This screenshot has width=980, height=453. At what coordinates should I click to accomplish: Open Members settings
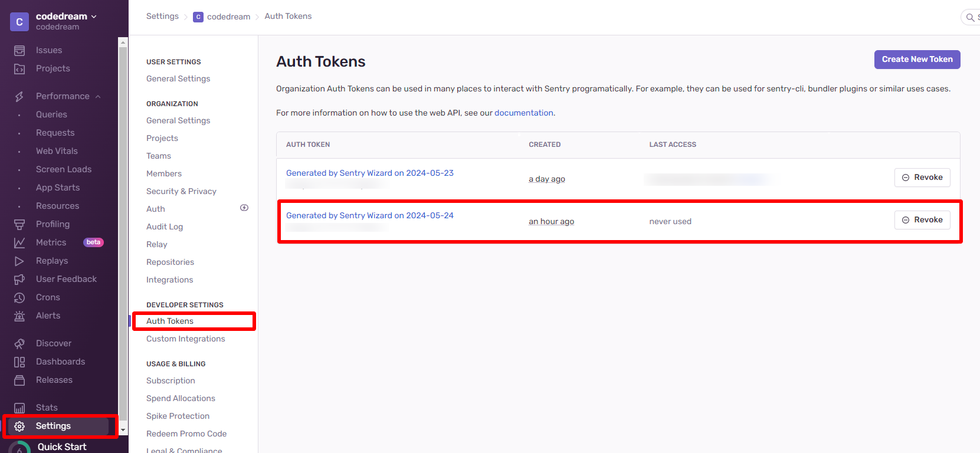[164, 173]
